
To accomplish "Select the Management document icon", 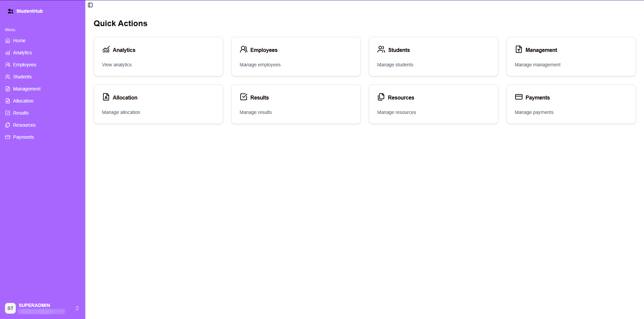I will 519,49.
